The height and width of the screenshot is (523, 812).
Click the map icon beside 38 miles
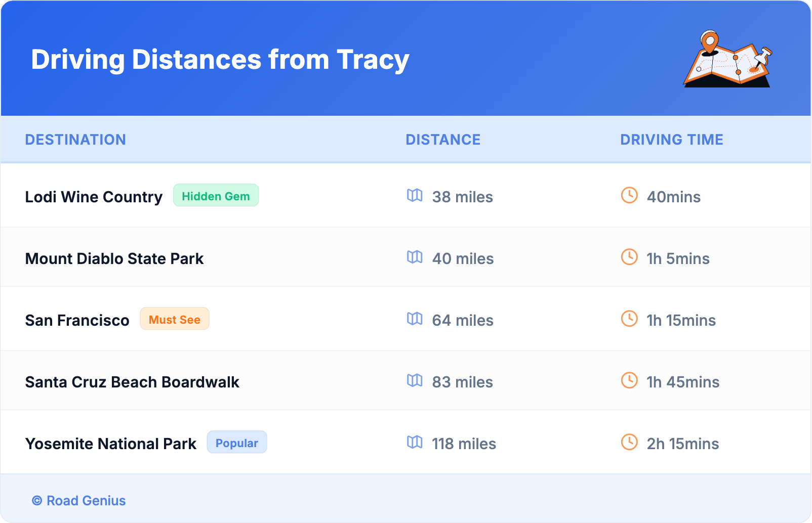point(415,195)
